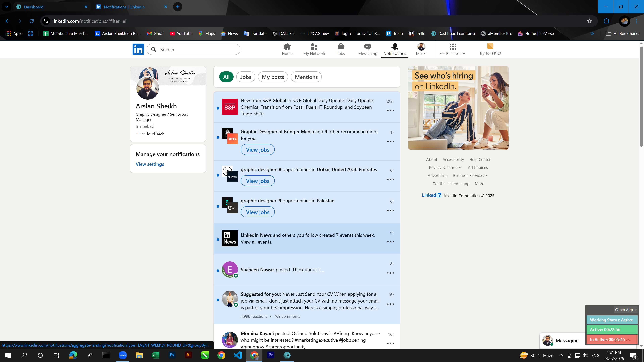Reload the page
This screenshot has height=362, width=644.
32,21
